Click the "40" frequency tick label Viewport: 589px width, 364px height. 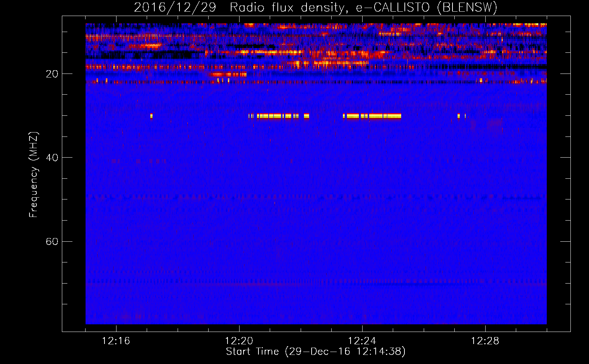pyautogui.click(x=52, y=158)
